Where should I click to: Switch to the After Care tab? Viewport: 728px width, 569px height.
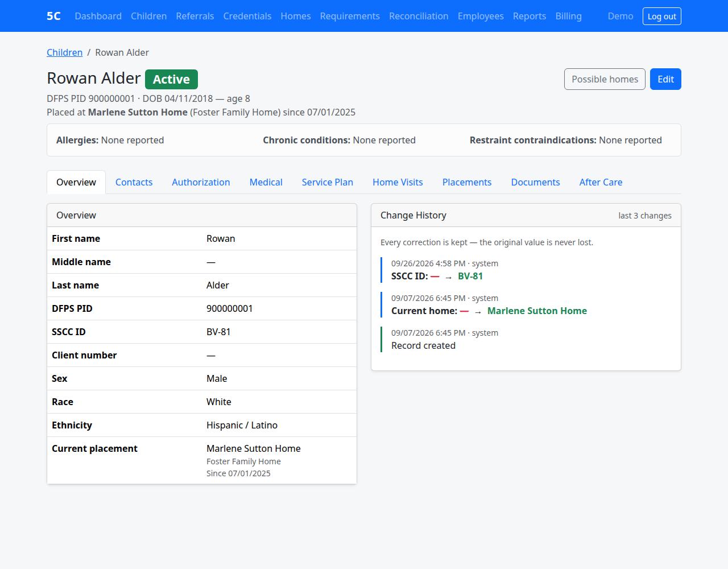pyautogui.click(x=601, y=182)
